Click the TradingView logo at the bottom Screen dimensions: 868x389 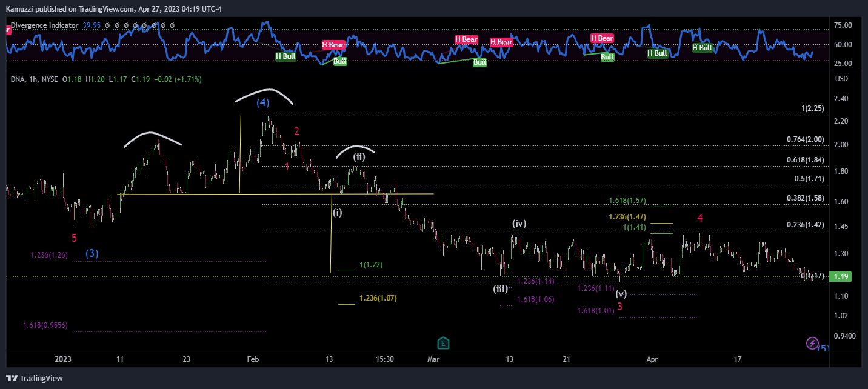pos(35,378)
